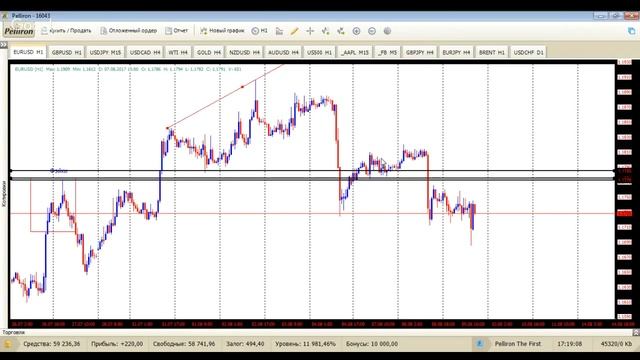Click the Свободные: 58 741,96 value
The image size is (640, 360).
184,344
